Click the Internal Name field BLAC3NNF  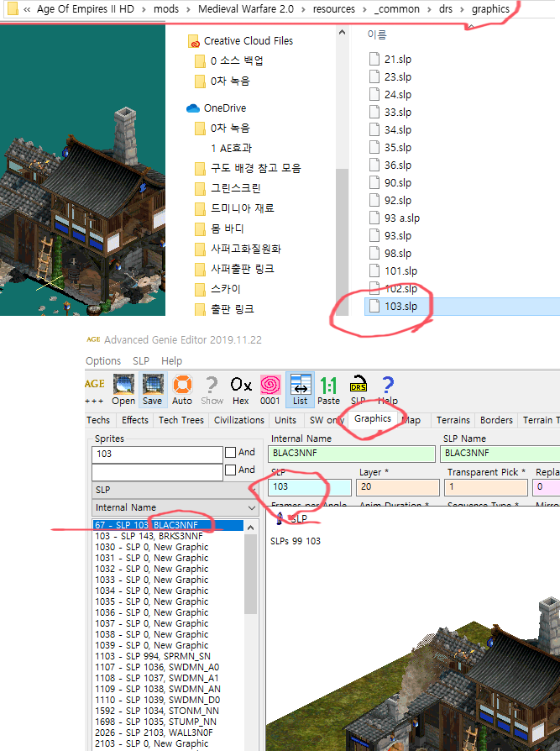[352, 454]
